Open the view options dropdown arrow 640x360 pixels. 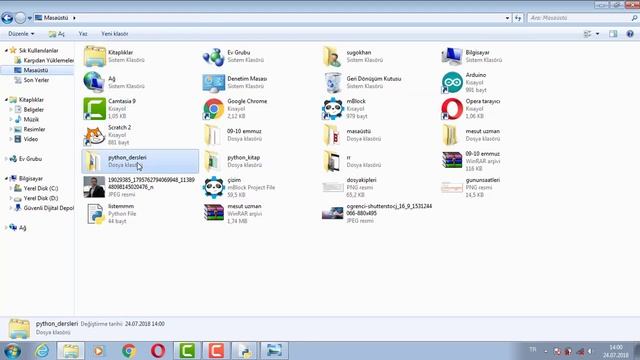(598, 34)
